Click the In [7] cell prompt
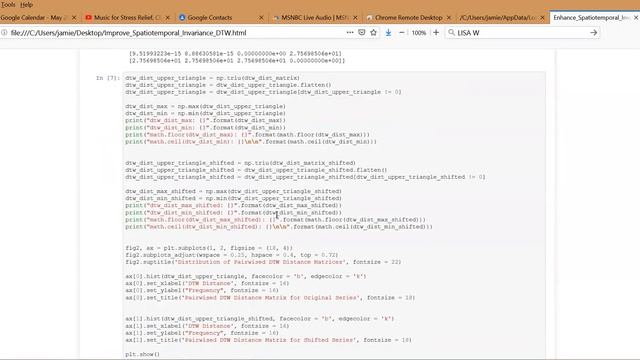 (x=108, y=78)
